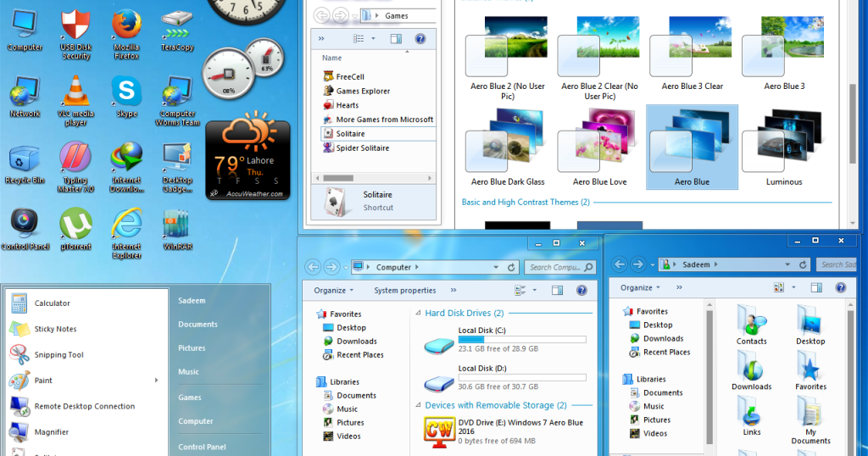This screenshot has height=456, width=868.
Task: Open Mozilla Firefox from the desktop
Action: pyautogui.click(x=126, y=34)
